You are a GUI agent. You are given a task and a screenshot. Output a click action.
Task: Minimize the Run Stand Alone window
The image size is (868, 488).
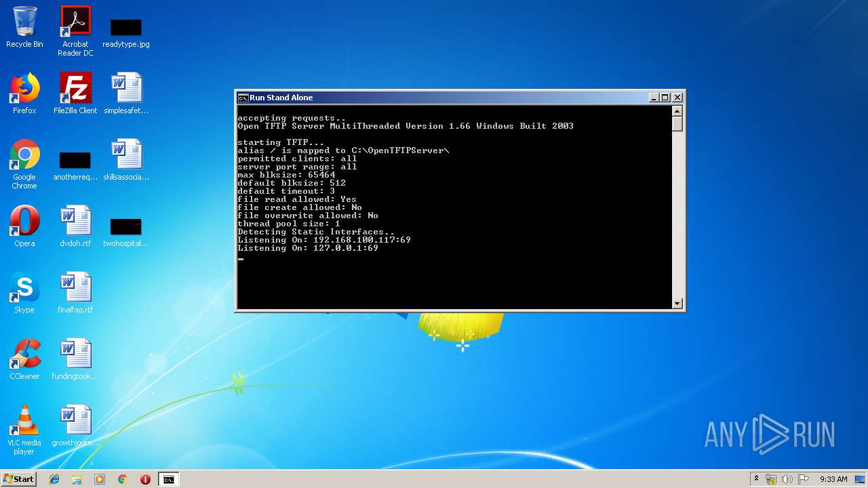click(x=654, y=98)
